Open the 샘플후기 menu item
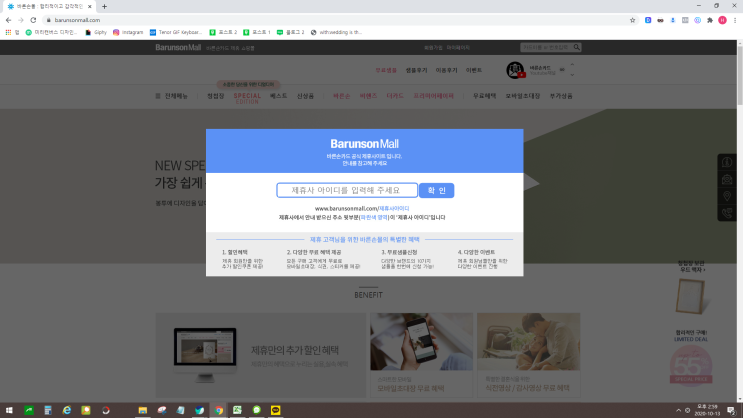 (417, 70)
